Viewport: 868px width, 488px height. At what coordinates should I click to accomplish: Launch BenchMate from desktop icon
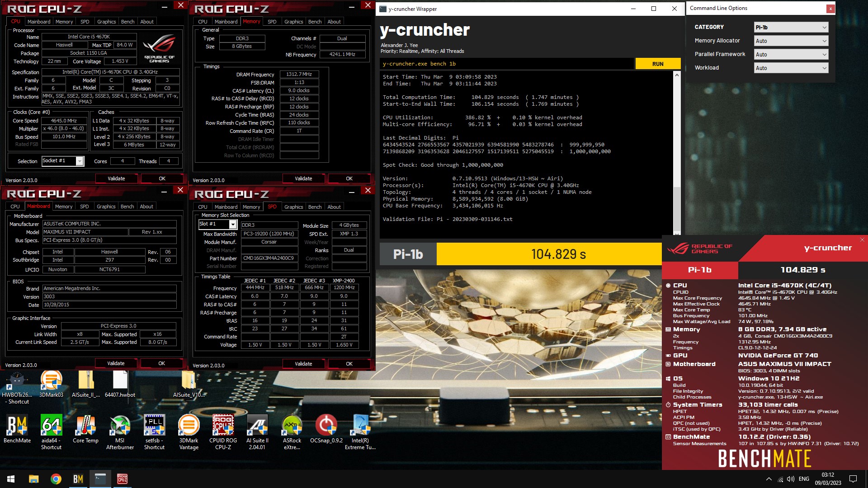point(17,429)
